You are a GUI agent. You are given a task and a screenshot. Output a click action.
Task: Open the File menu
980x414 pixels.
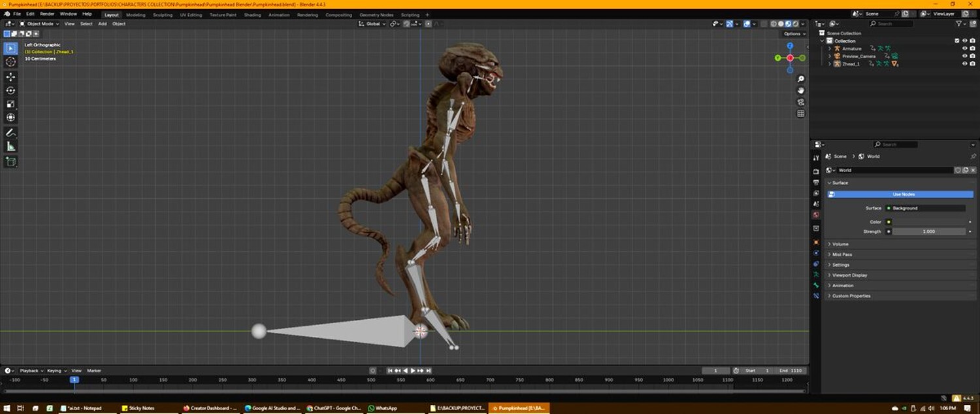[16, 14]
